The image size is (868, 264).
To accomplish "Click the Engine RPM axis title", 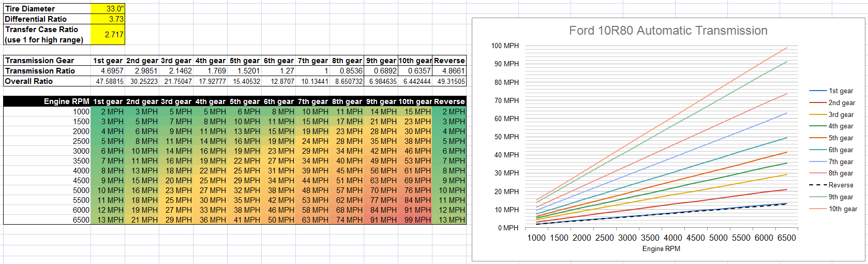I will coord(661,249).
